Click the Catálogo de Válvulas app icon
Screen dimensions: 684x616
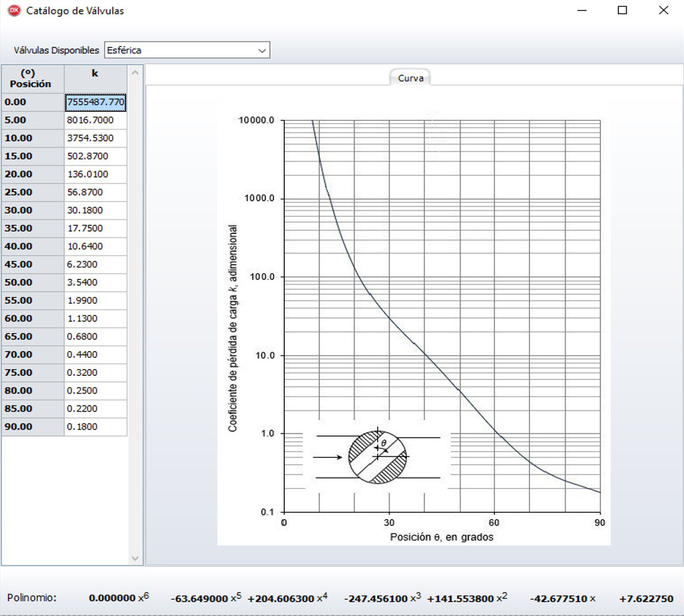coord(14,10)
